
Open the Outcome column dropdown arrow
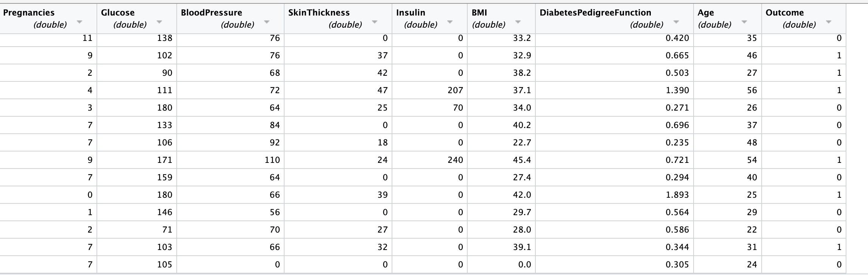point(829,22)
